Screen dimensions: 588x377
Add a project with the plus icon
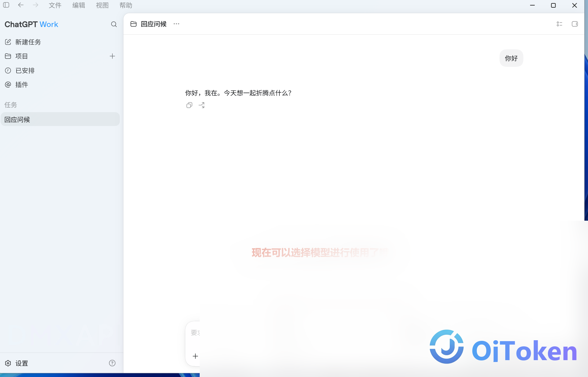point(112,56)
